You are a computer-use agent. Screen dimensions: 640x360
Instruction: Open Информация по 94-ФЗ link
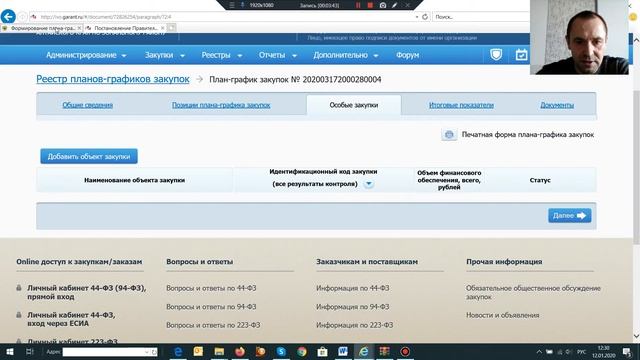pos(353,307)
